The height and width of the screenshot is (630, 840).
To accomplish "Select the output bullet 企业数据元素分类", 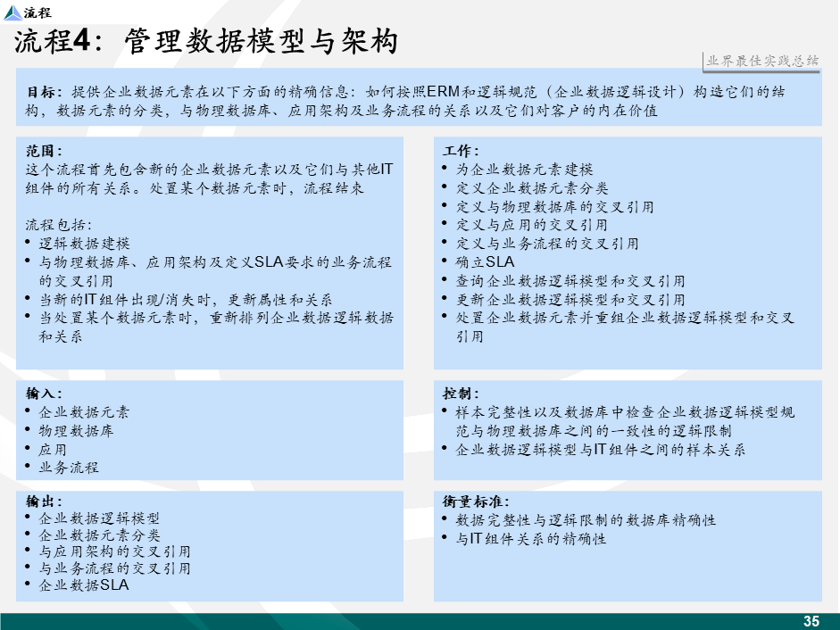I will click(99, 535).
